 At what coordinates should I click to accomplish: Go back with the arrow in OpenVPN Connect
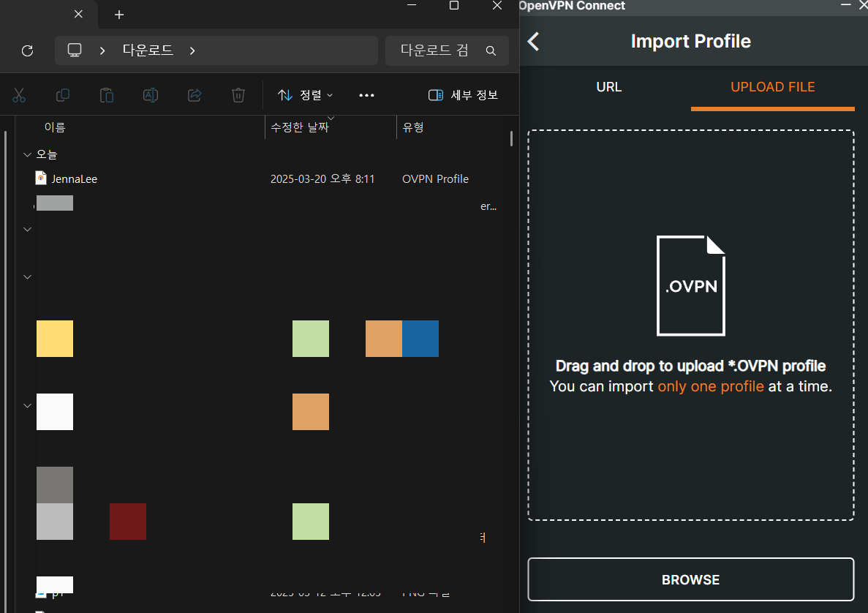533,41
